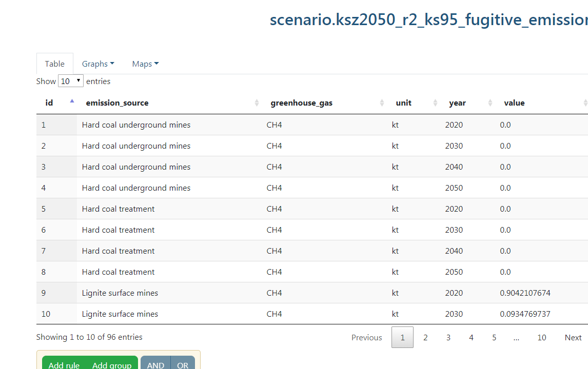The width and height of the screenshot is (588, 369).
Task: Click year 2030 in row 2
Action: tap(454, 146)
